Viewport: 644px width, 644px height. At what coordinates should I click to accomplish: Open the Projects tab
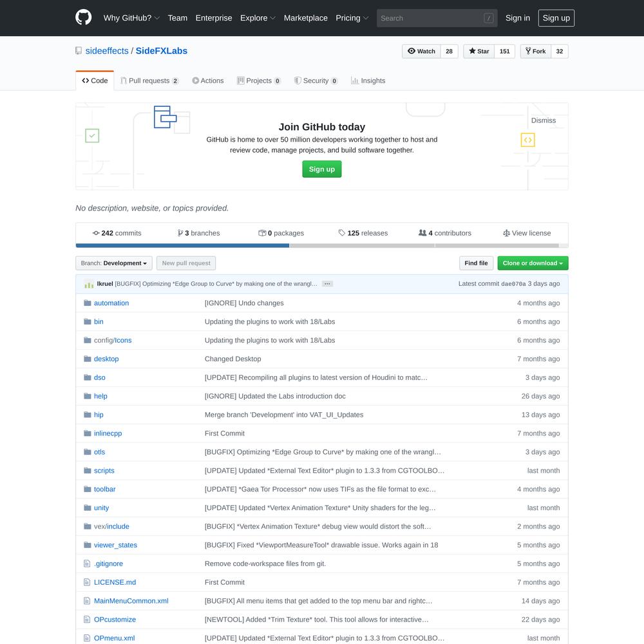(x=259, y=80)
